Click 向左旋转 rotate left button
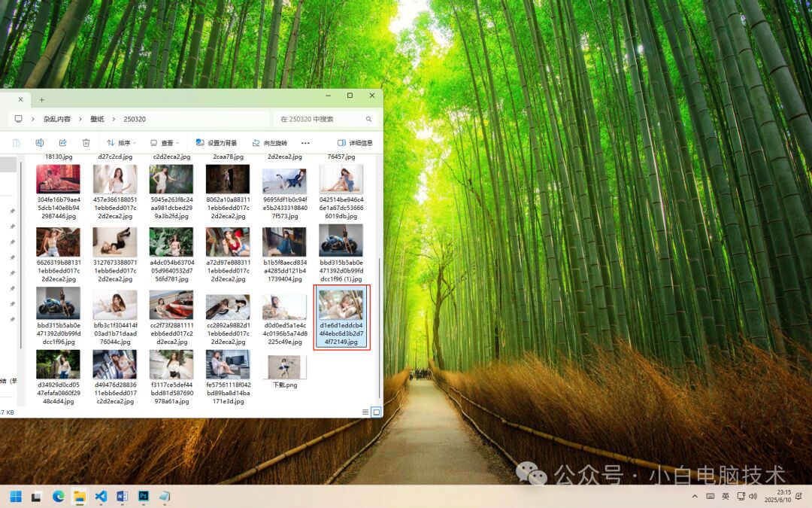The image size is (812, 508). coord(269,142)
